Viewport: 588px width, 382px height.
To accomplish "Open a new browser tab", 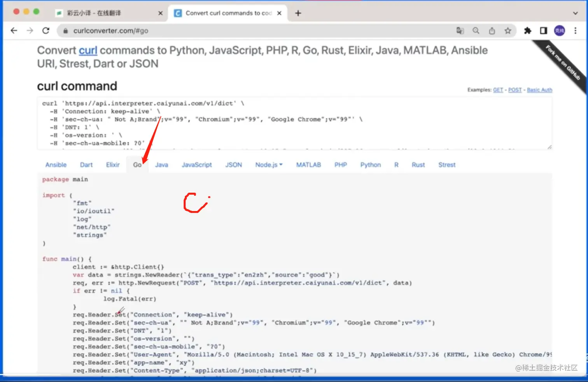I will [x=298, y=13].
